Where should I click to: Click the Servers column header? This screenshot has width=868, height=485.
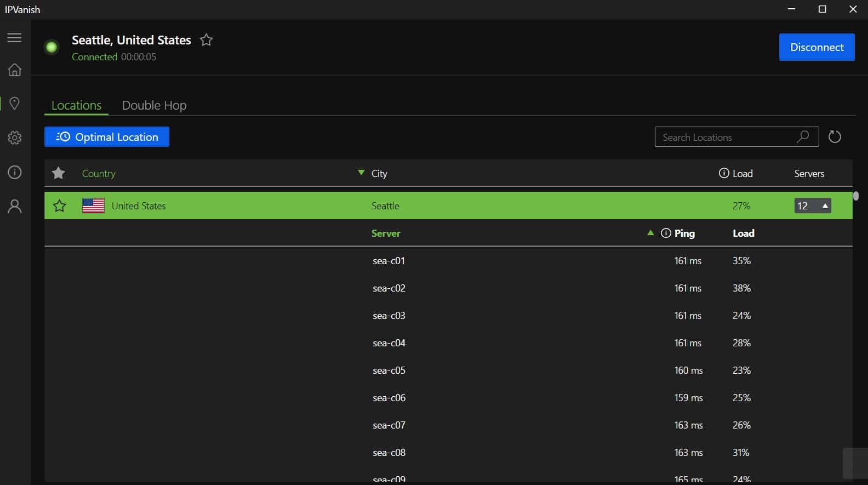pyautogui.click(x=809, y=173)
